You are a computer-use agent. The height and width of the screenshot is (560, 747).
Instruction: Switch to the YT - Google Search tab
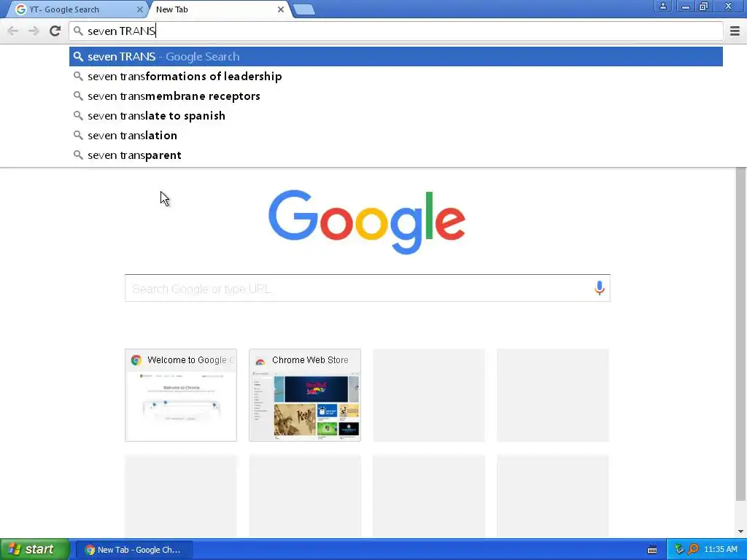[77, 9]
